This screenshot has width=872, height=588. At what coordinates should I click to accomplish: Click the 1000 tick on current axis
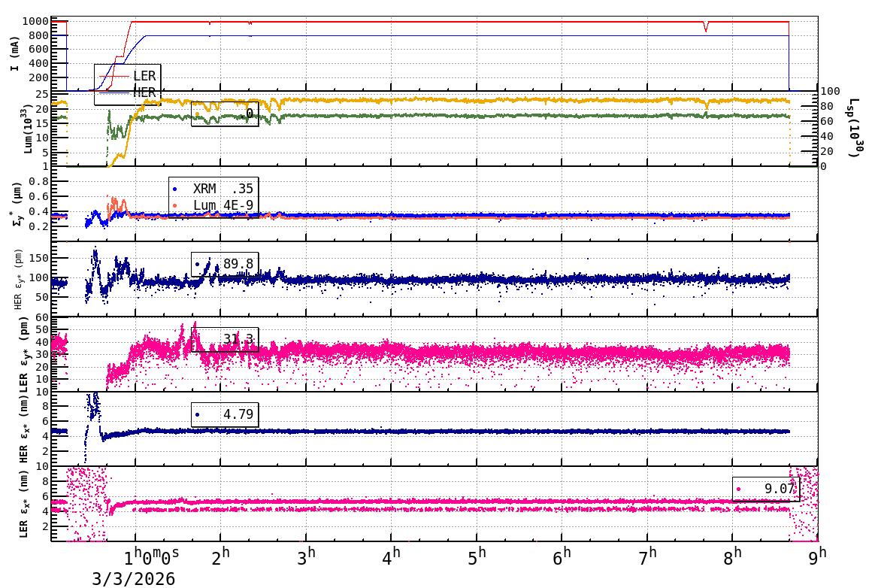(35, 22)
